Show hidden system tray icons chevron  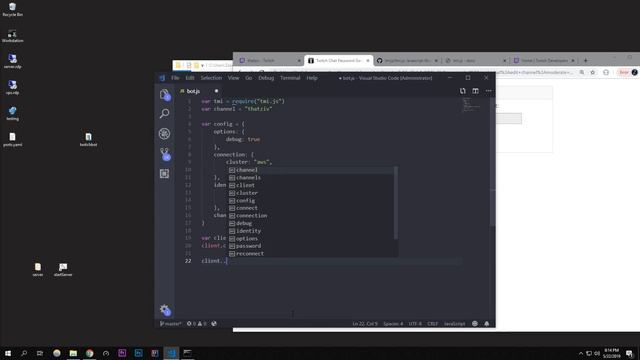coord(580,353)
